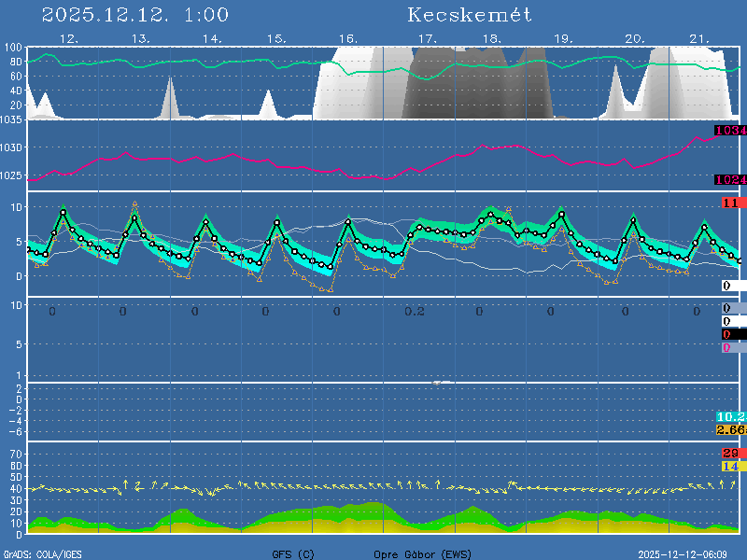
Task: Click the 0.2 precipitation amount label
Action: 415,312
